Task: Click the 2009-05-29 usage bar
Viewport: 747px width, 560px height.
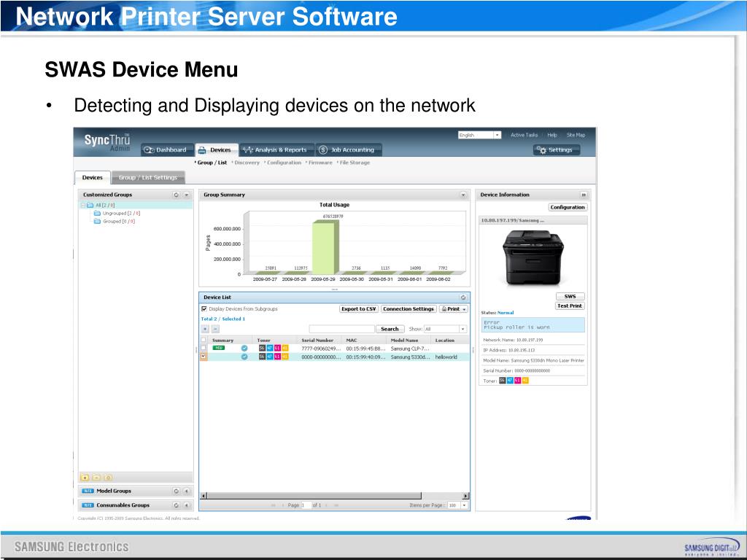Action: [x=325, y=248]
